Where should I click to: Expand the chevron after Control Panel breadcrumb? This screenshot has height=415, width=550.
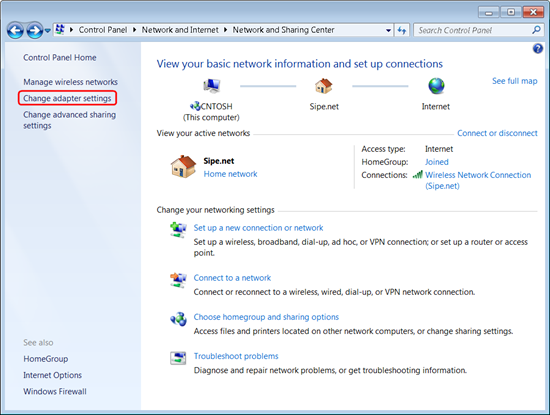pos(134,30)
